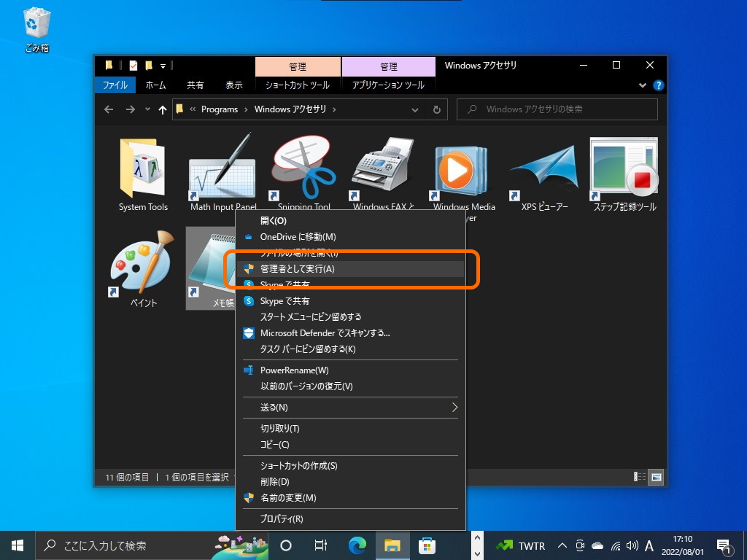Go up one folder level arrow
This screenshot has width=747, height=560.
[x=163, y=109]
